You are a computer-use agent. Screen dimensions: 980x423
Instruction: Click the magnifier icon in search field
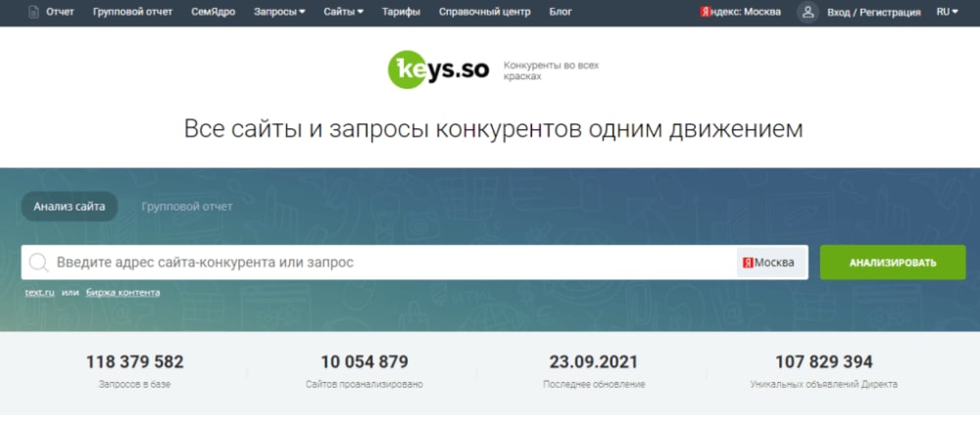coord(39,262)
